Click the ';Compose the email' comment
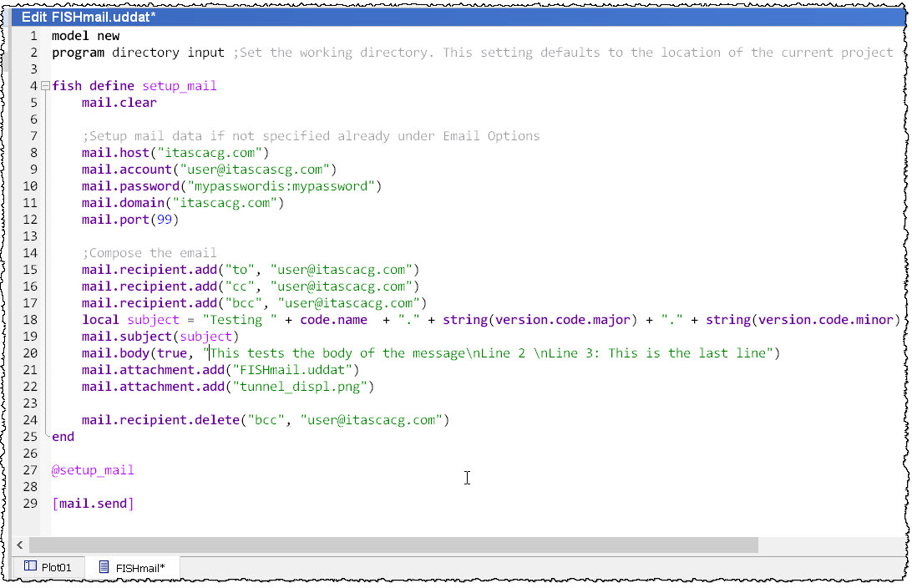This screenshot has height=588, width=912. 149,253
